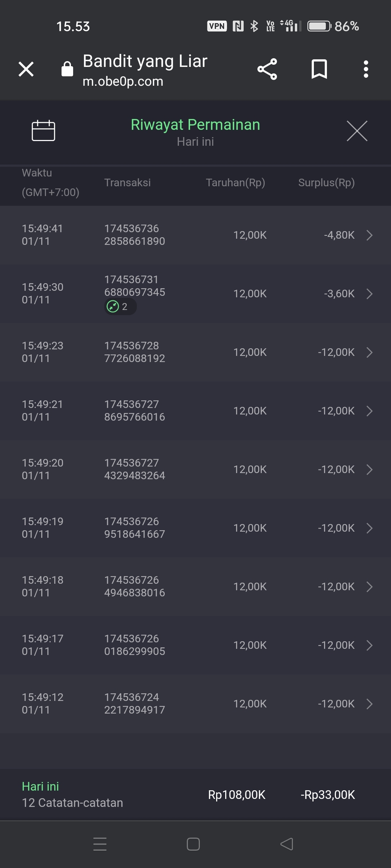Tap the Taruhan(Rp) column header
Screen dimensions: 391x868
coord(235,183)
